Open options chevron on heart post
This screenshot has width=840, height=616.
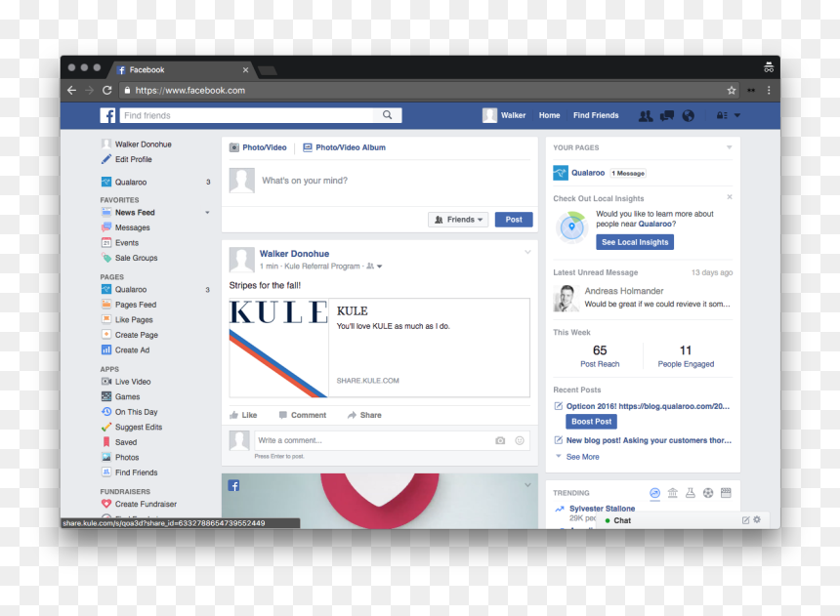click(527, 485)
